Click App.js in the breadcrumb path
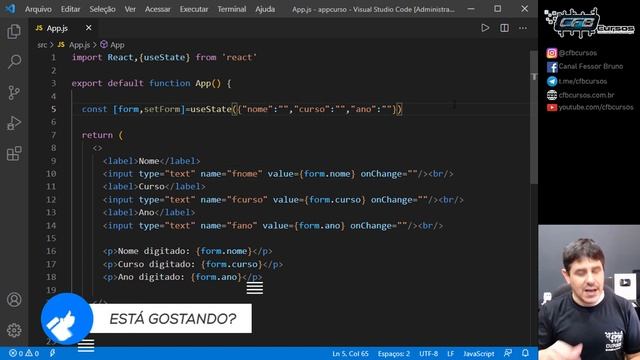The height and width of the screenshot is (360, 640). click(79, 45)
